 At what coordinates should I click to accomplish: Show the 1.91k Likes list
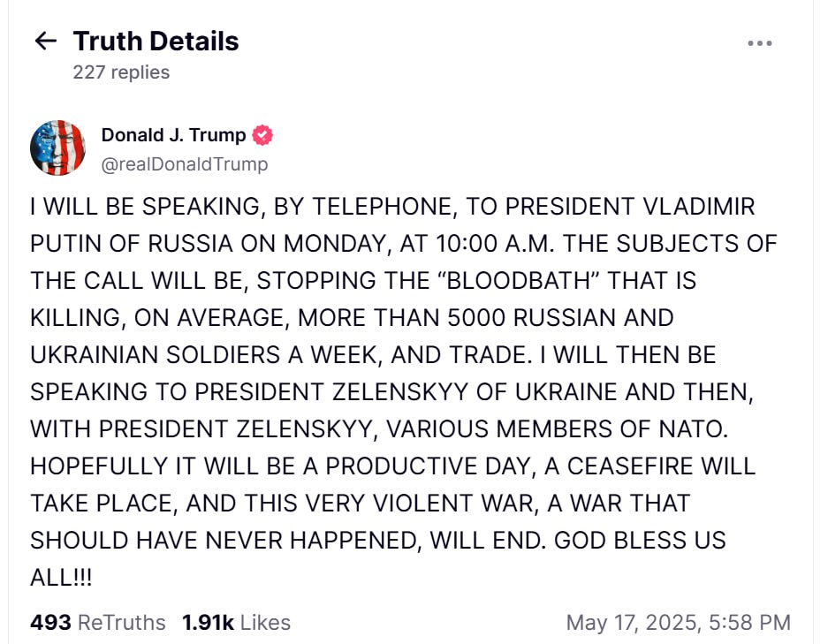[236, 622]
